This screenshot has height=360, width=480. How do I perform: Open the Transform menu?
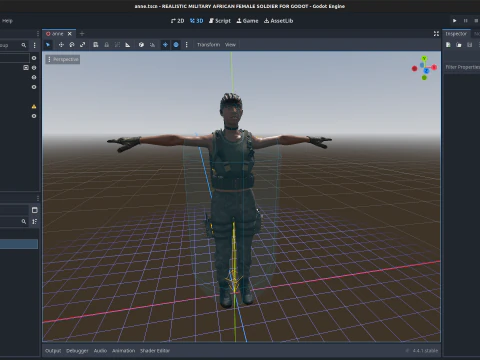pos(208,45)
